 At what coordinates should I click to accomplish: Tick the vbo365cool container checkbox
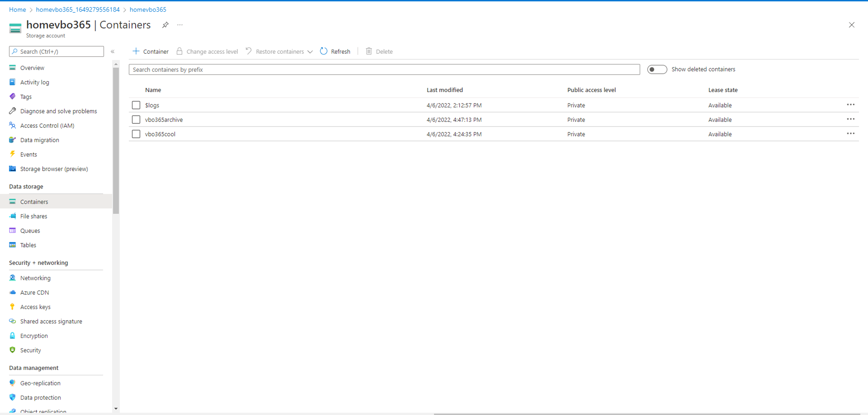click(x=136, y=134)
